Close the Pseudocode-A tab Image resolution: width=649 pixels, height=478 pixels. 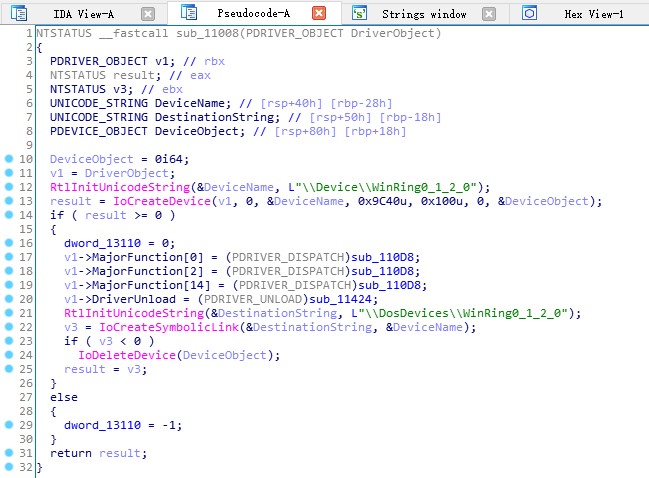(318, 14)
